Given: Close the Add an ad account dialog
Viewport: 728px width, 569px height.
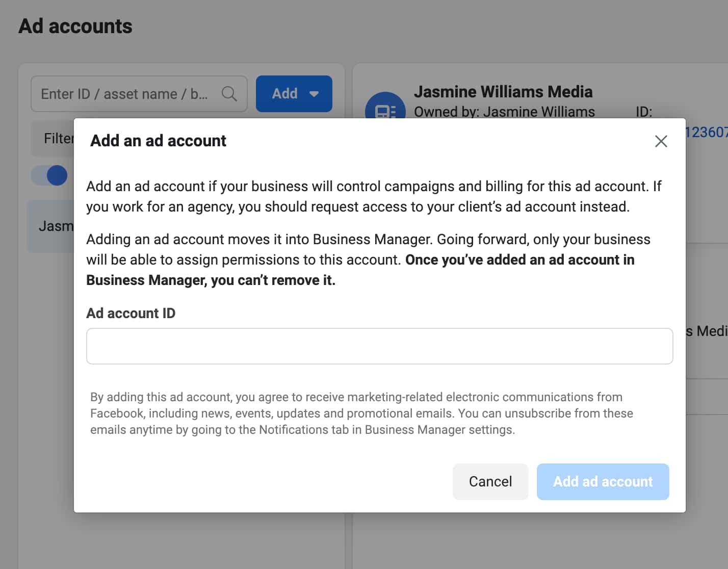Looking at the screenshot, I should tap(661, 142).
